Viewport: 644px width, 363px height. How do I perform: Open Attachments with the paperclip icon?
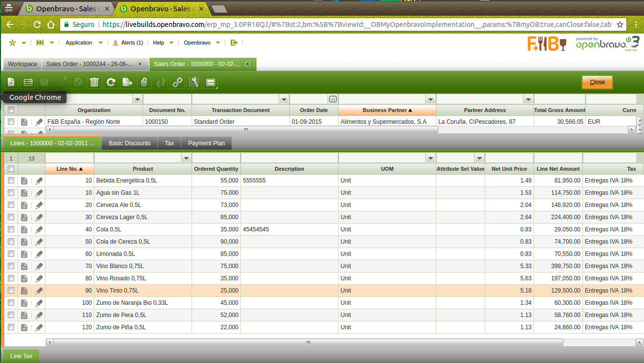click(x=144, y=82)
